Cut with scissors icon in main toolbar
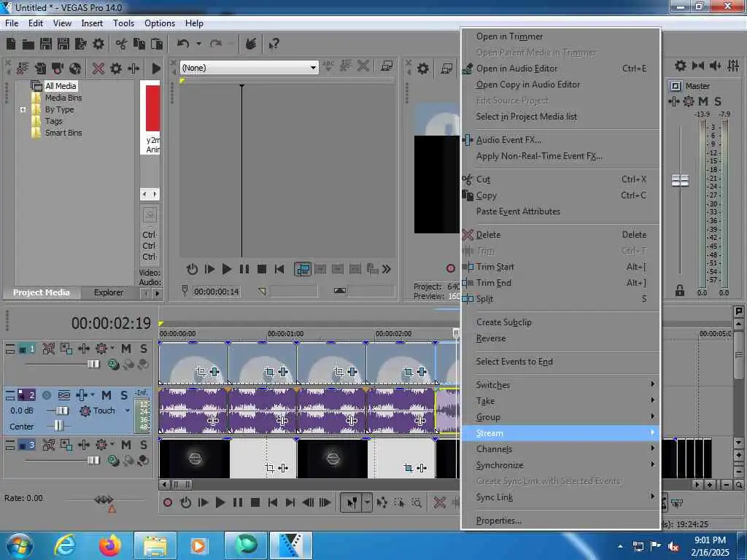 coord(121,44)
